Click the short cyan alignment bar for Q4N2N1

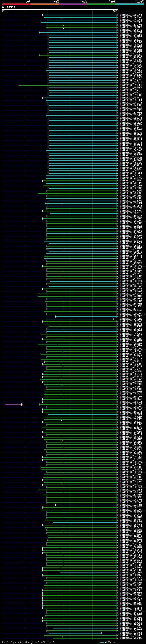point(80,319)
